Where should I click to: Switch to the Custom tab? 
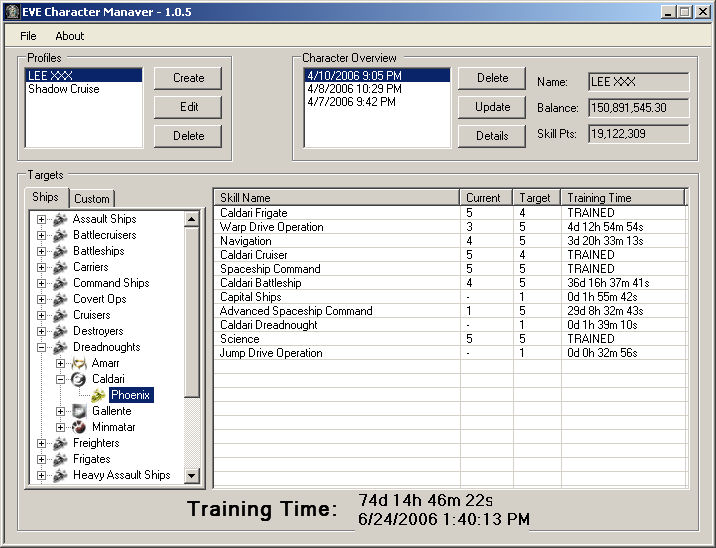[92, 199]
